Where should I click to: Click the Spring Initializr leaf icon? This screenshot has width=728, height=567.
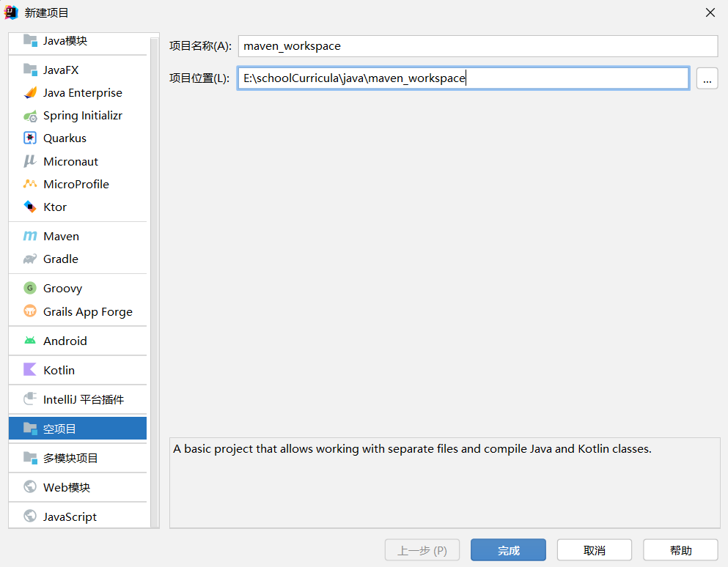(30, 116)
